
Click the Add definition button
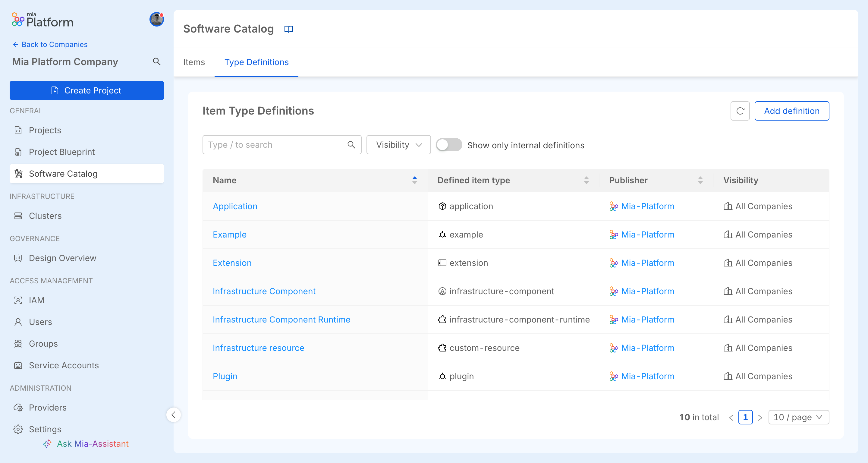[791, 111]
